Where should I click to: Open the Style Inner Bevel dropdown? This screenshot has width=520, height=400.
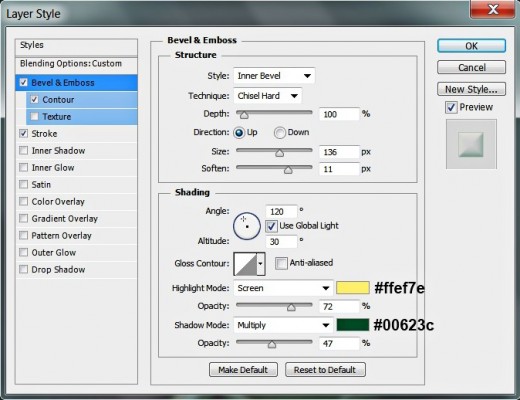click(x=274, y=76)
